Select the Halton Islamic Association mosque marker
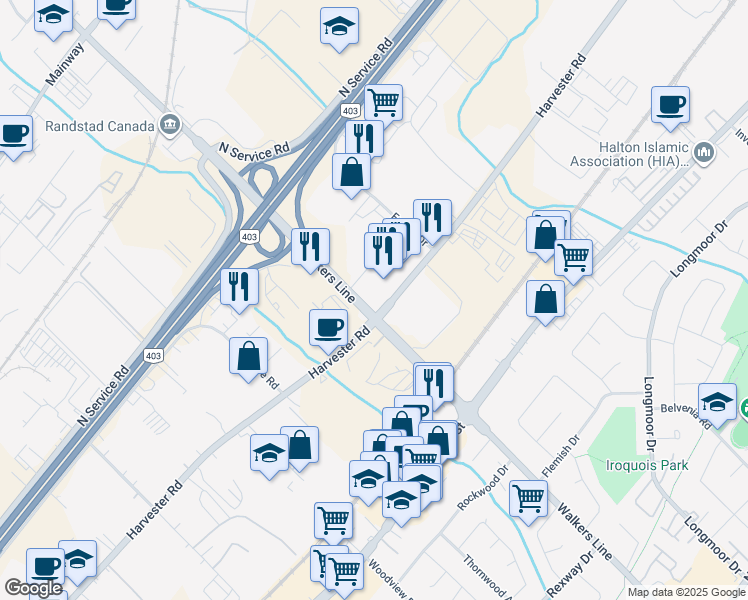 tap(704, 153)
